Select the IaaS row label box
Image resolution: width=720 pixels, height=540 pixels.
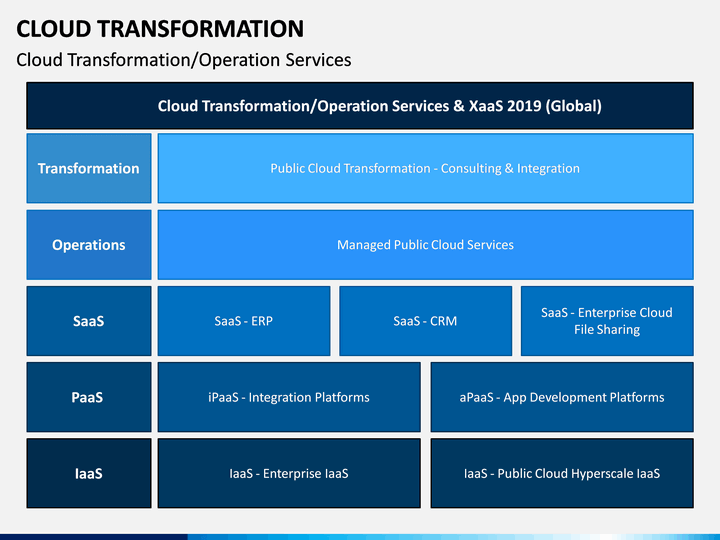[89, 473]
